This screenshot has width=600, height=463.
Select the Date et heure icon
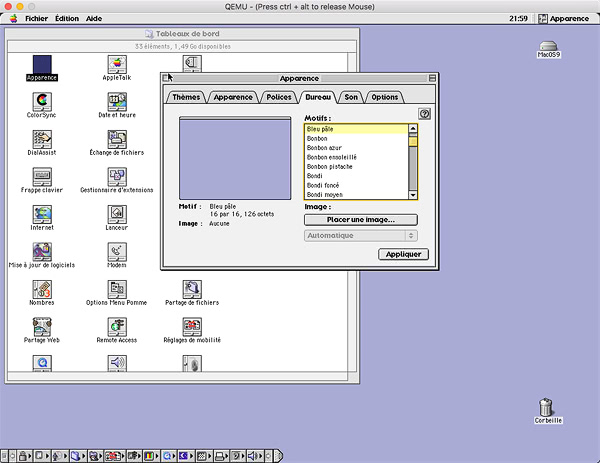point(117,105)
